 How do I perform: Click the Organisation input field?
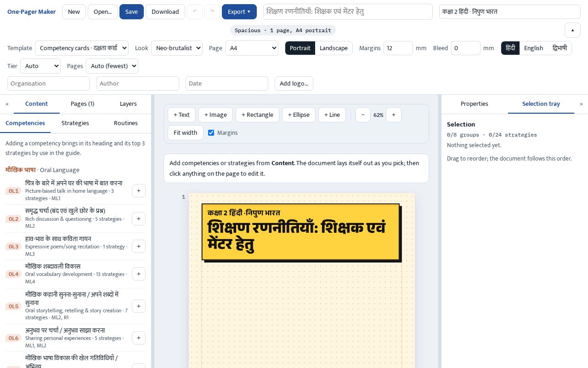49,84
